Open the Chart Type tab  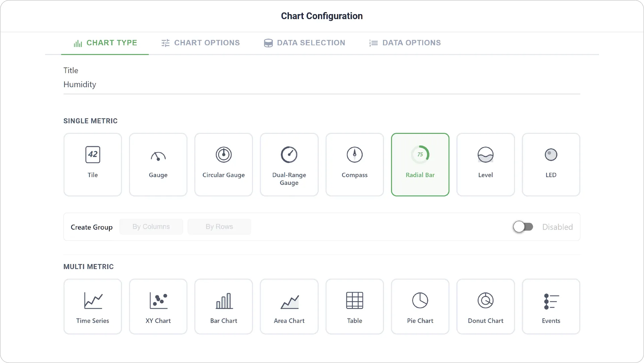click(105, 43)
